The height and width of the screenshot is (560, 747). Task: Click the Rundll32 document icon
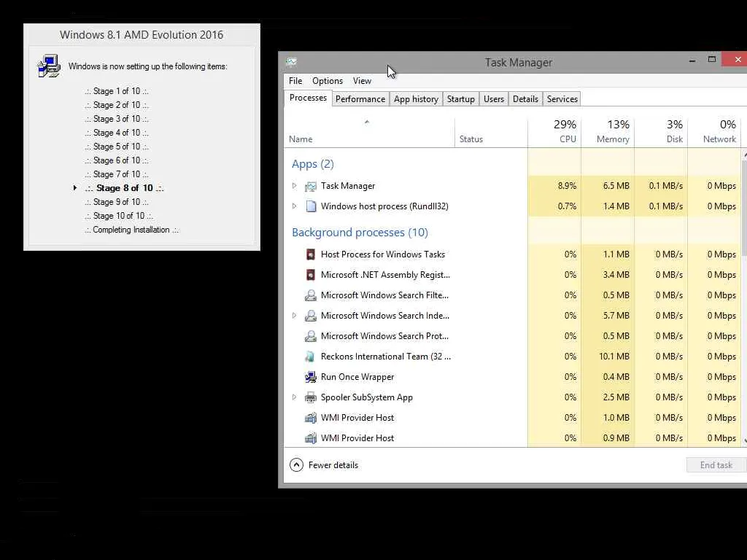tap(311, 206)
